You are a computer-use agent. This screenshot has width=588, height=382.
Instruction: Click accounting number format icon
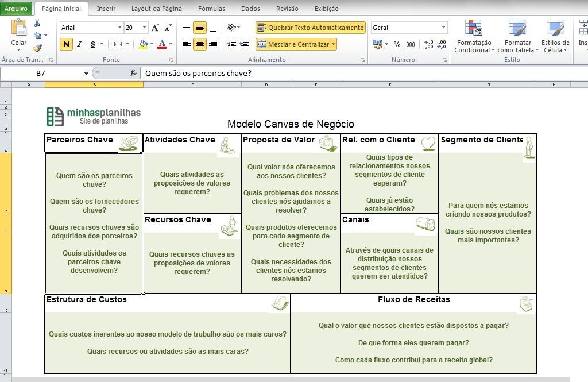click(378, 44)
